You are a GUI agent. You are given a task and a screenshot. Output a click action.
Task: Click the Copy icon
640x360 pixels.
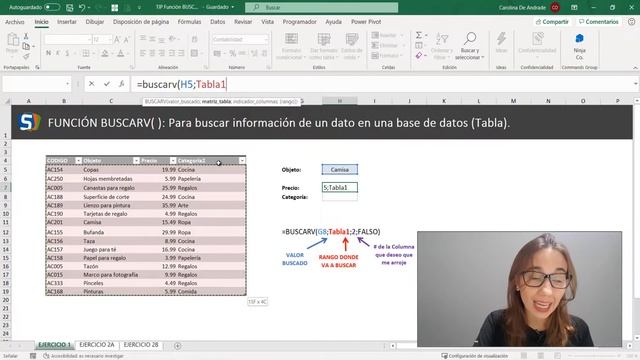point(26,47)
